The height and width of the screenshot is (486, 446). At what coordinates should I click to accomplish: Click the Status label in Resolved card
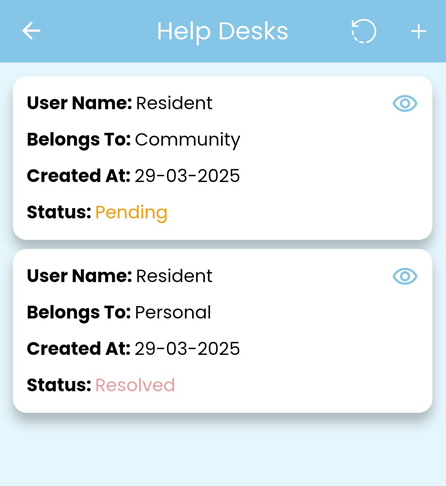[59, 385]
